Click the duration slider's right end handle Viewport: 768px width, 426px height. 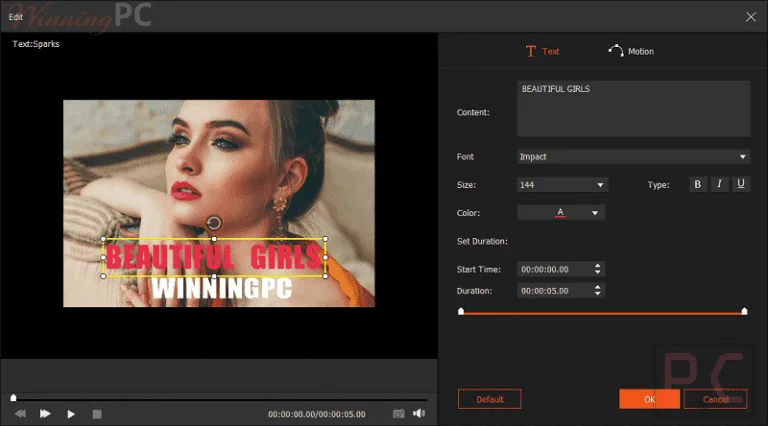coord(744,311)
